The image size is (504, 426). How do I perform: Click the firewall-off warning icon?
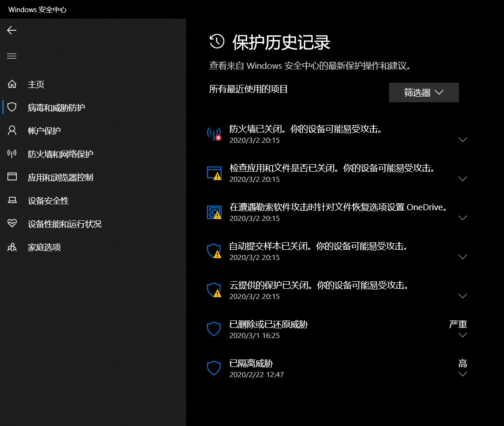click(x=214, y=134)
